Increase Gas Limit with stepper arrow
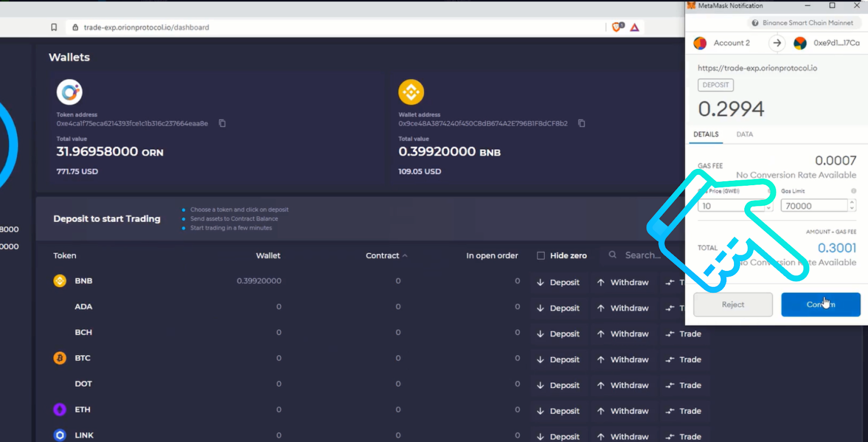 pyautogui.click(x=852, y=202)
